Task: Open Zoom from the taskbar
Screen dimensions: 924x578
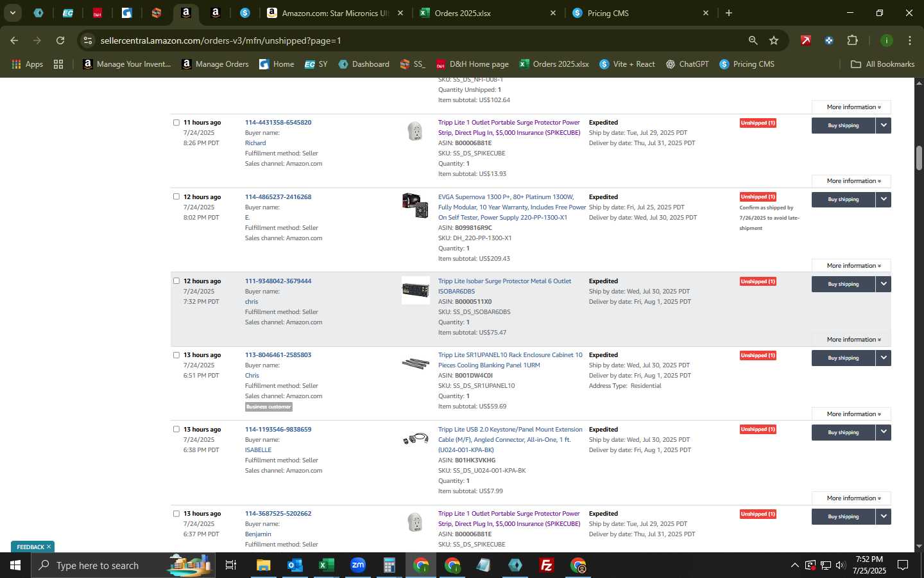Action: click(357, 565)
